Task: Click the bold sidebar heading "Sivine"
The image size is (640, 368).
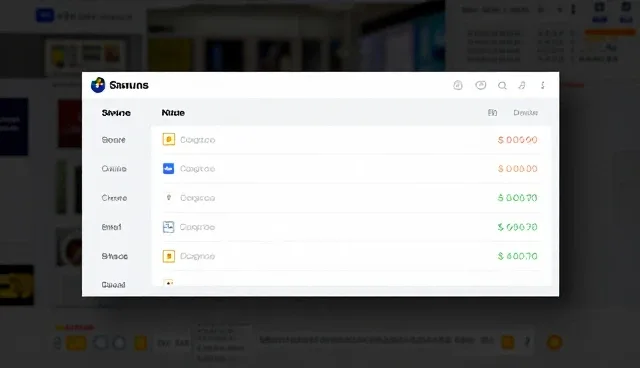Action: coord(116,113)
